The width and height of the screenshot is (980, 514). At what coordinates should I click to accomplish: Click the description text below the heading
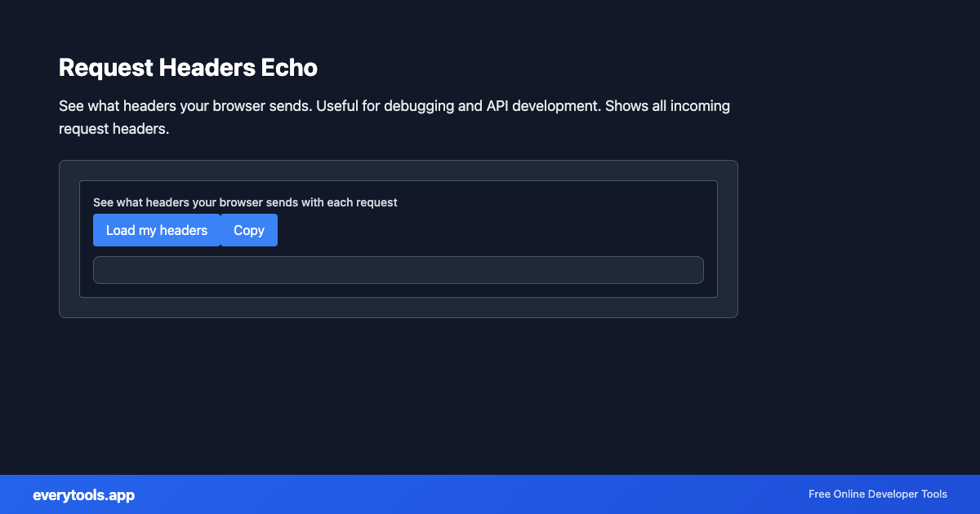coord(394,117)
